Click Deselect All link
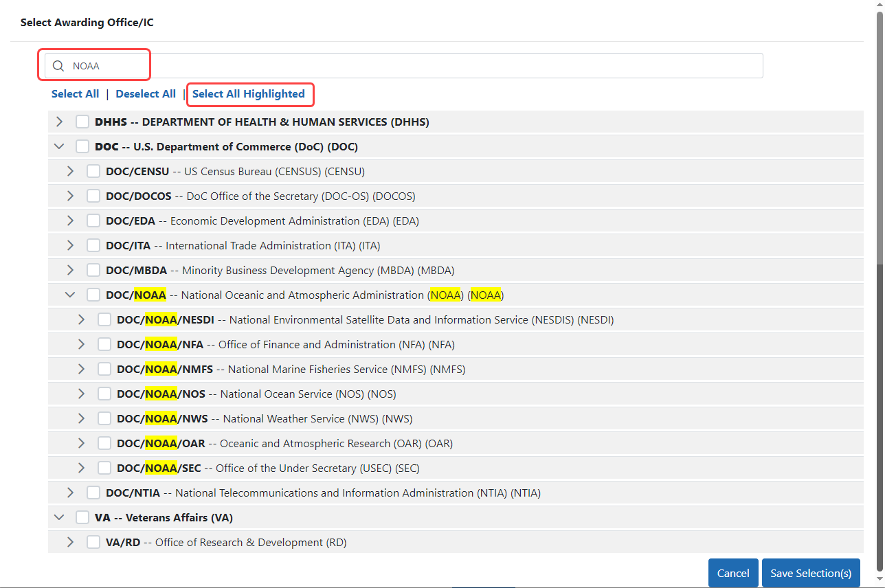 pos(146,94)
